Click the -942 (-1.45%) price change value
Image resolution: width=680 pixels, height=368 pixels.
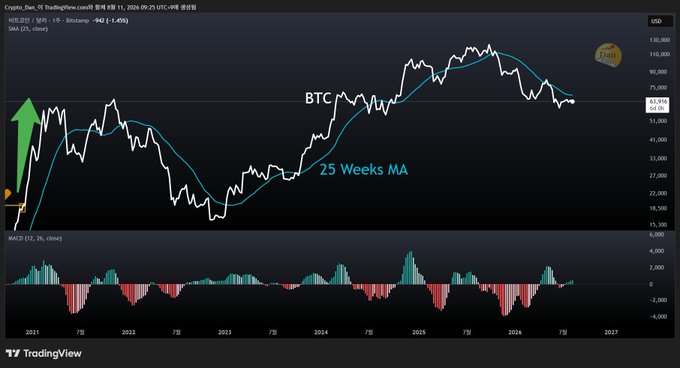[x=110, y=20]
